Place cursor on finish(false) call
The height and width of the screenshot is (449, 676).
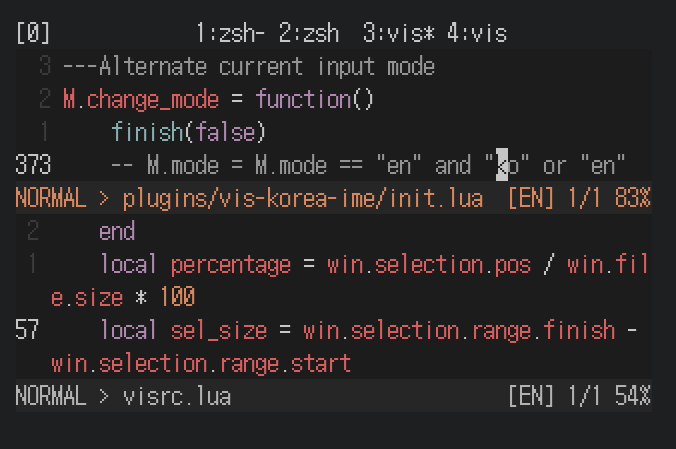pos(188,132)
